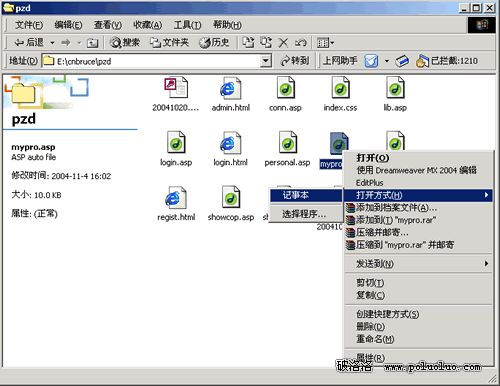Expand the address bar dropdown arrow

coord(266,61)
